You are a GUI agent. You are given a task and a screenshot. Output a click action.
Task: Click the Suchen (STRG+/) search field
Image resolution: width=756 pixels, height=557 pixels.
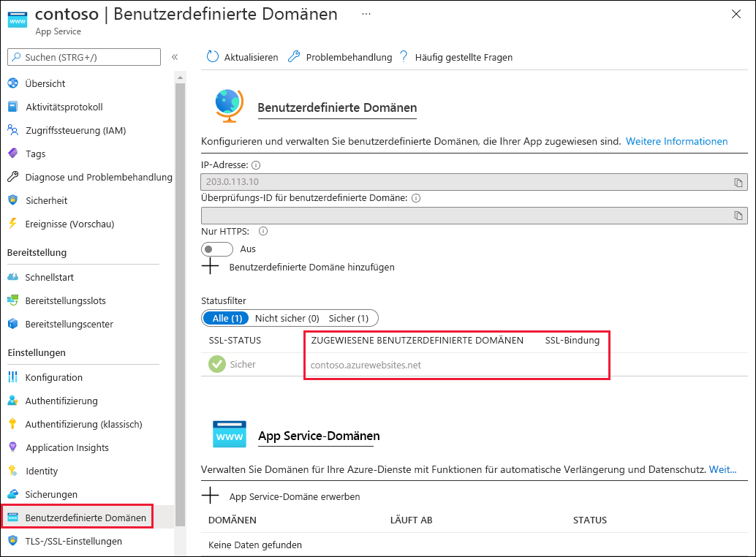tap(83, 56)
